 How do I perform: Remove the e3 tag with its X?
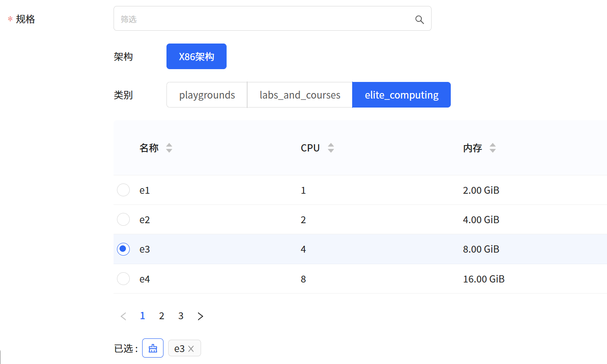pyautogui.click(x=191, y=349)
